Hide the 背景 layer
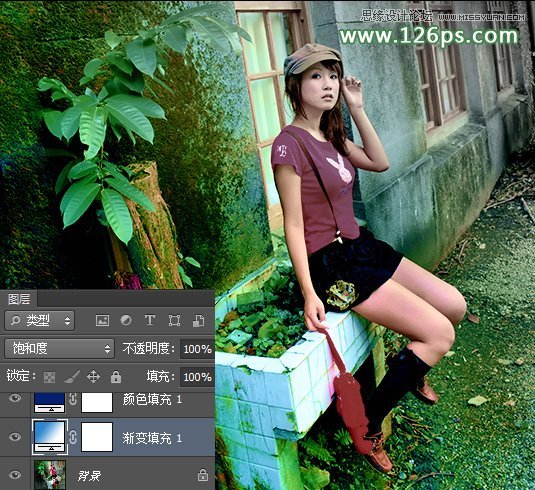This screenshot has height=490, width=535. tap(15, 475)
